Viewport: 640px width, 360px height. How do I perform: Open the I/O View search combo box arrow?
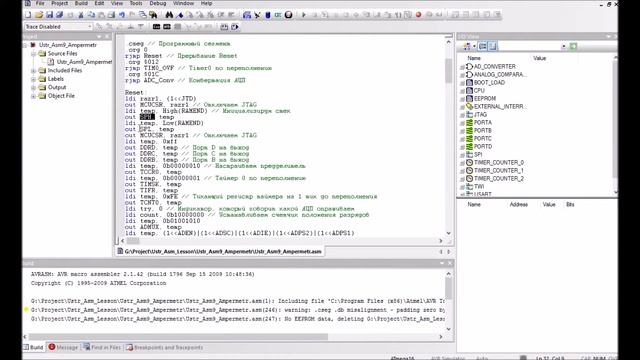[564, 47]
